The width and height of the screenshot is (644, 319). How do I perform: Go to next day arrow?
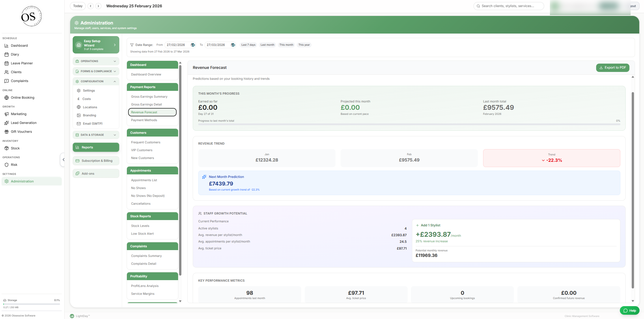(x=98, y=6)
